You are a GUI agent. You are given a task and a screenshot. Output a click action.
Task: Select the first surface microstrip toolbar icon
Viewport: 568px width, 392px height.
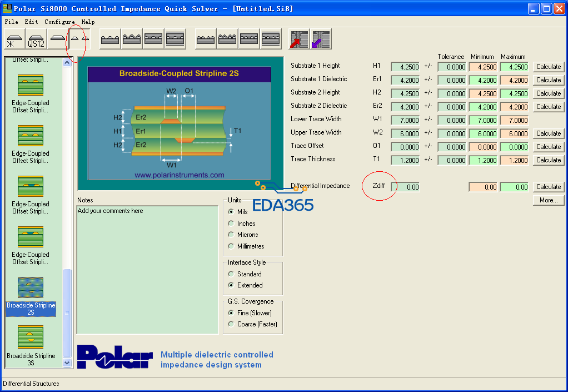14,39
